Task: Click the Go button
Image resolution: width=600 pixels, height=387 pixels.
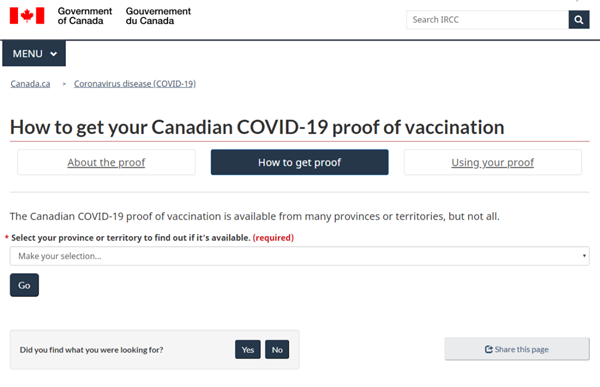Action: pos(24,285)
